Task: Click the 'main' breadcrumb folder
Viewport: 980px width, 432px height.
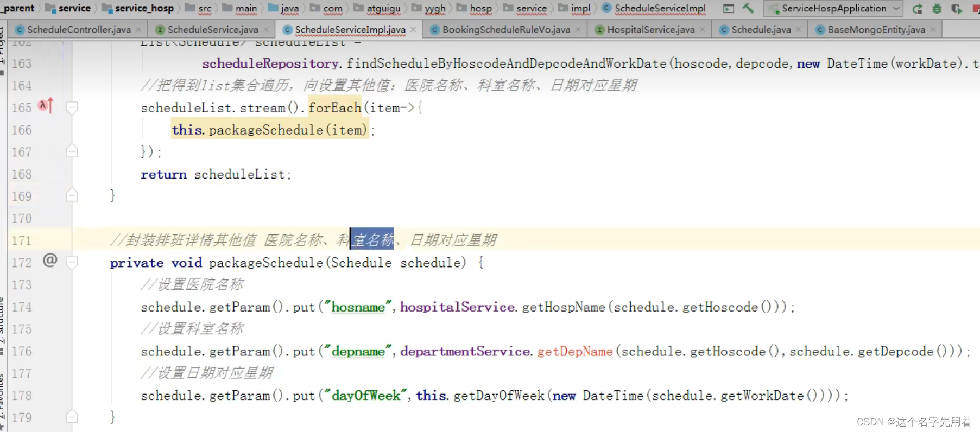Action: [x=240, y=8]
